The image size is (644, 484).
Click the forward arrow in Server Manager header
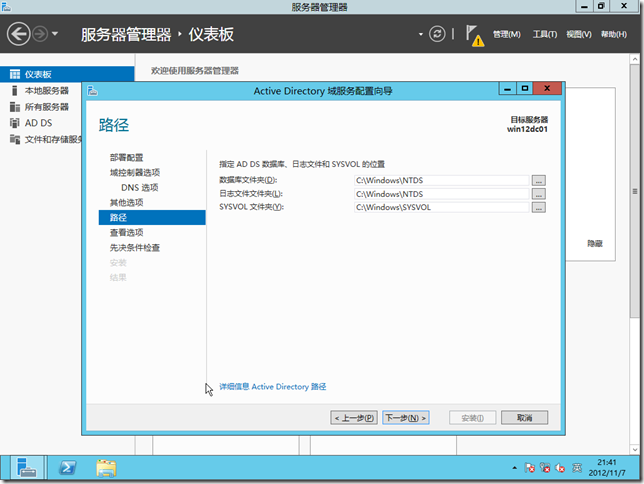(40, 34)
